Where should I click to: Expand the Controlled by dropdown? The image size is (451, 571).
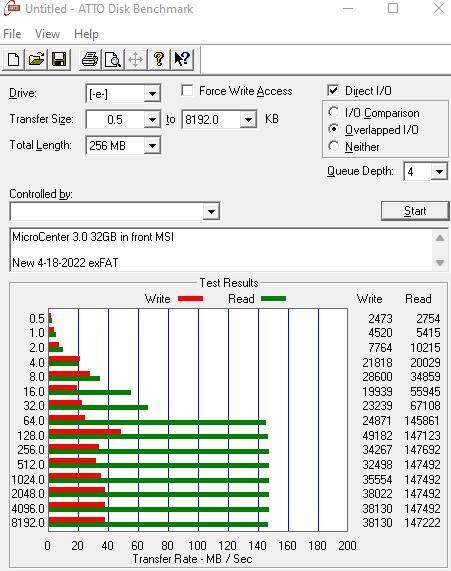211,211
